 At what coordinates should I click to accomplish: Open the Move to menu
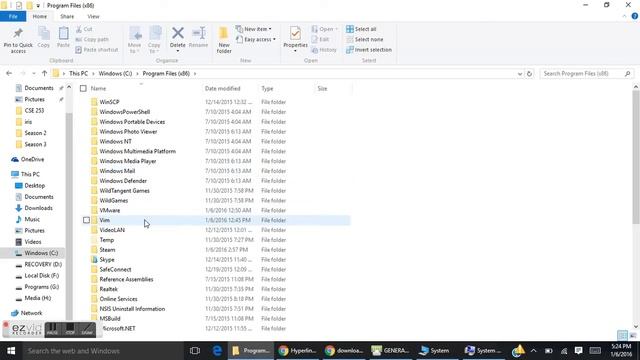[x=135, y=40]
